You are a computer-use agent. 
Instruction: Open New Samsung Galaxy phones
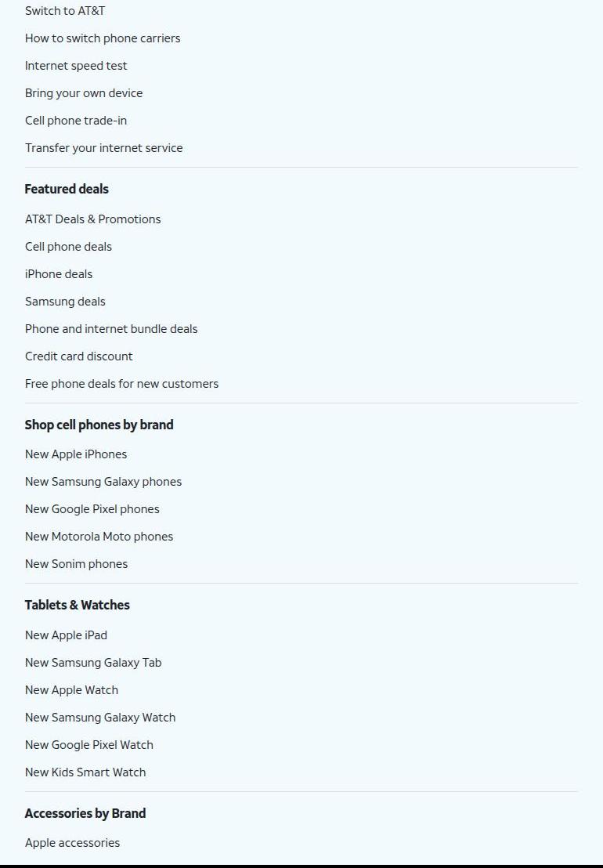(103, 482)
